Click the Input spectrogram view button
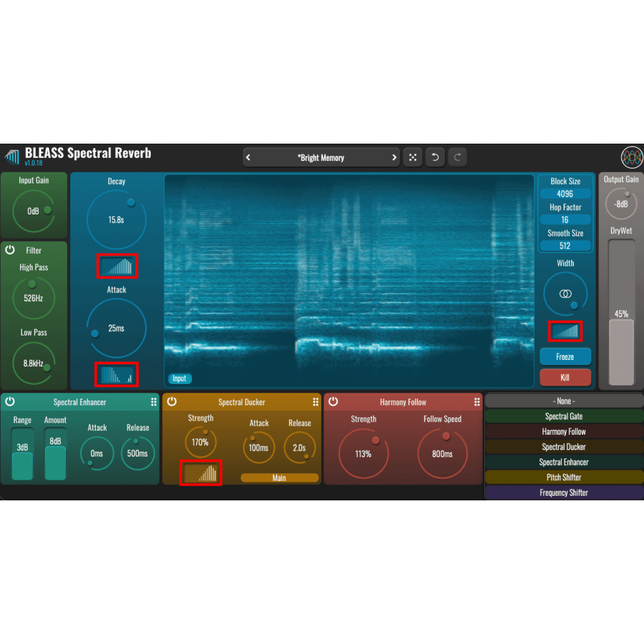This screenshot has width=644, height=644. (180, 378)
